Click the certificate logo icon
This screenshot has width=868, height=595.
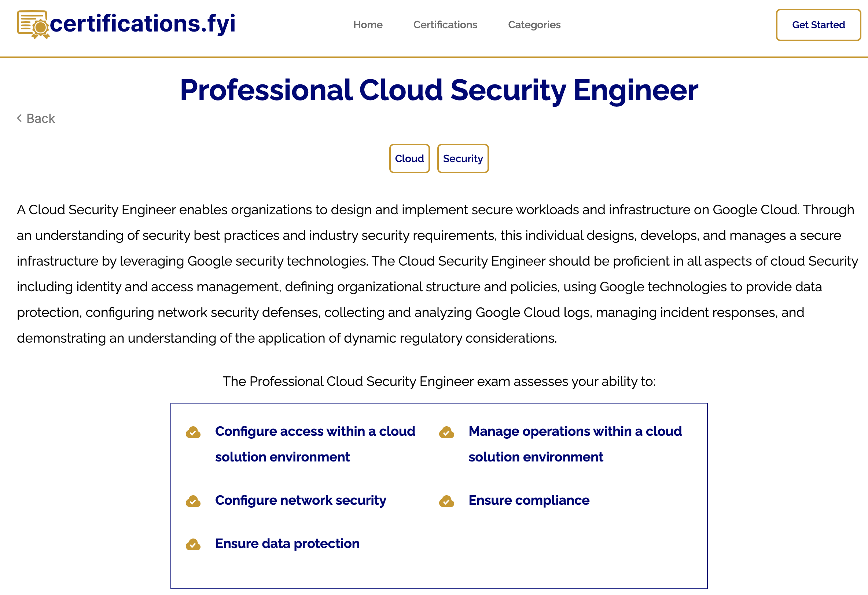pos(33,25)
